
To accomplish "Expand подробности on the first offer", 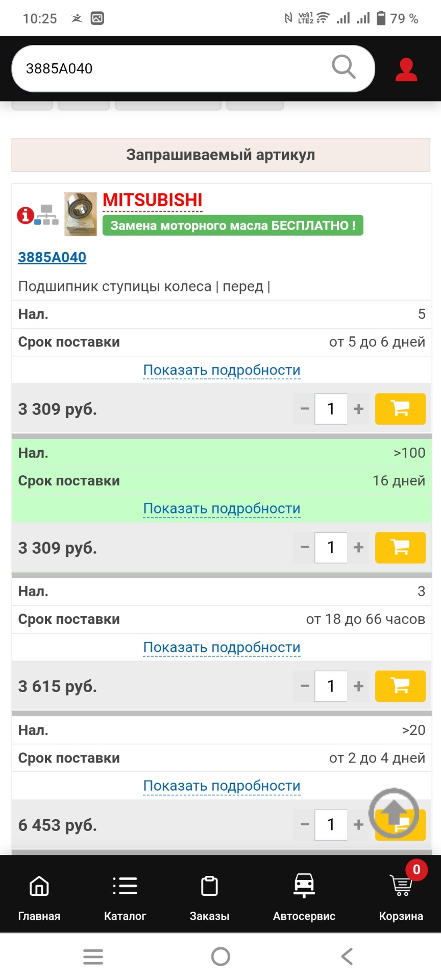I will (221, 370).
